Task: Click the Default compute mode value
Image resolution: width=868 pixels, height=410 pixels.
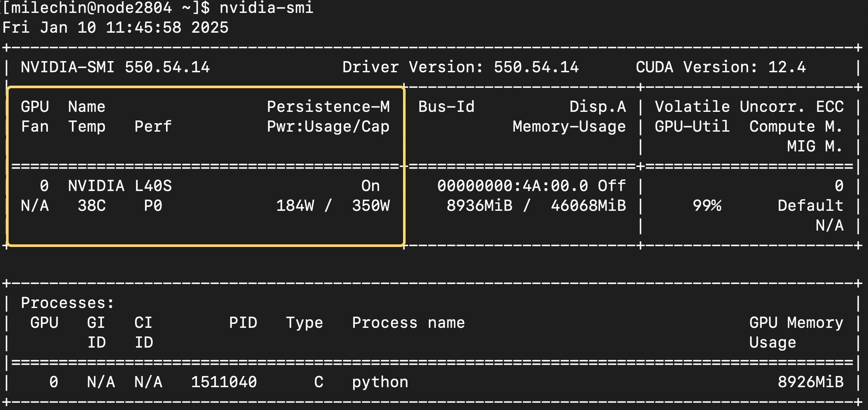Action: pyautogui.click(x=810, y=206)
